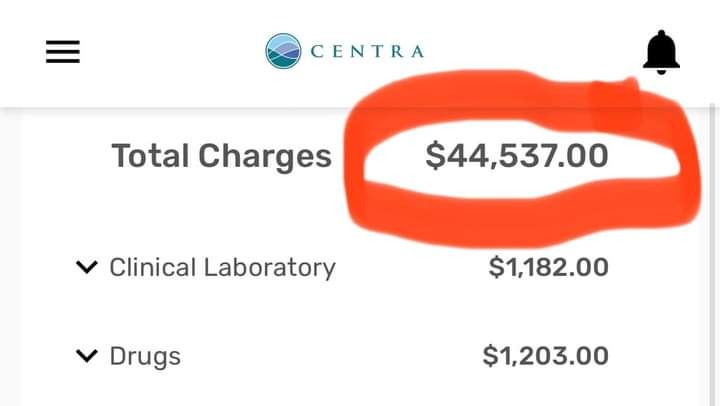Click the $1,203.00 drugs amount
The width and height of the screenshot is (720, 406).
point(545,356)
